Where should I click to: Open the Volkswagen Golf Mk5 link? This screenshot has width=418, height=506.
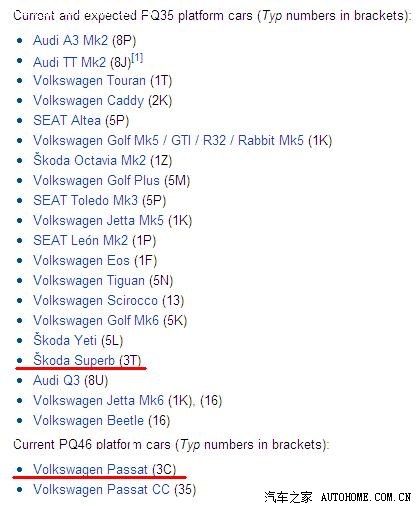click(x=96, y=141)
